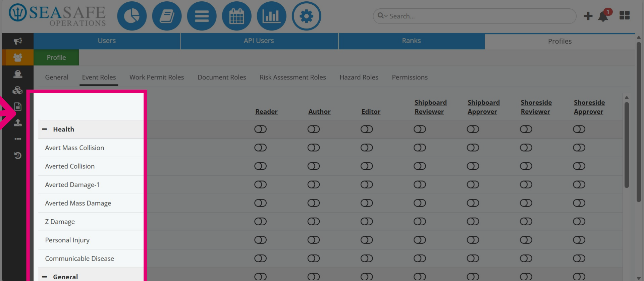The height and width of the screenshot is (281, 644).
Task: Switch to the Ranks tab
Action: [411, 41]
